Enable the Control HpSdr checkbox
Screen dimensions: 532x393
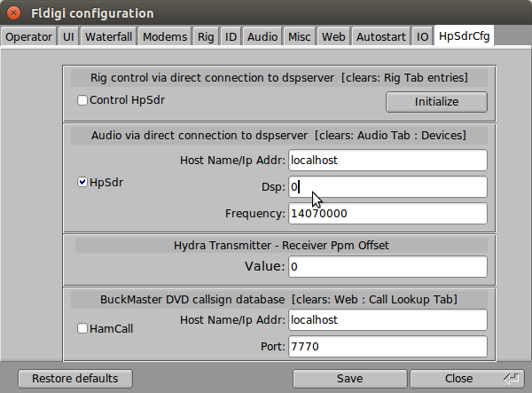(x=82, y=100)
